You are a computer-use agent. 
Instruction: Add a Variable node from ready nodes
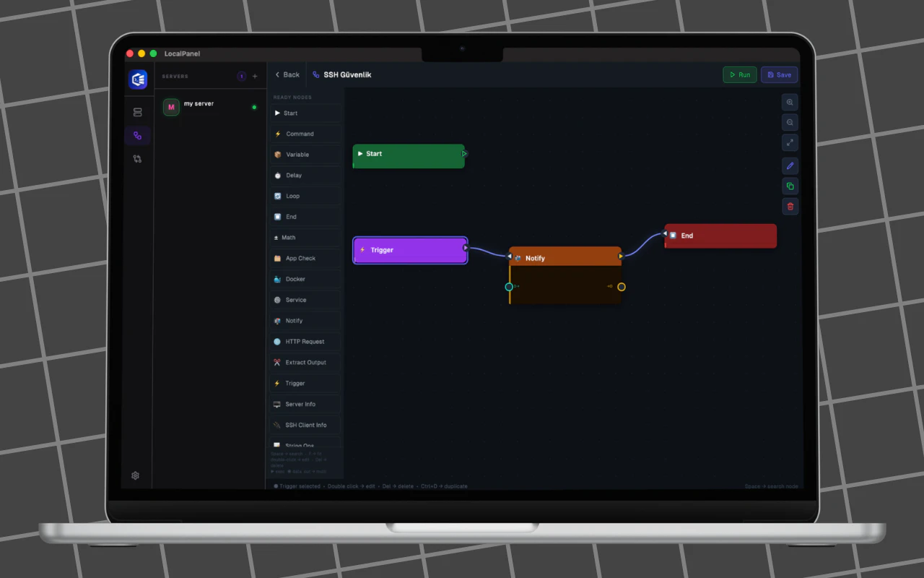306,155
